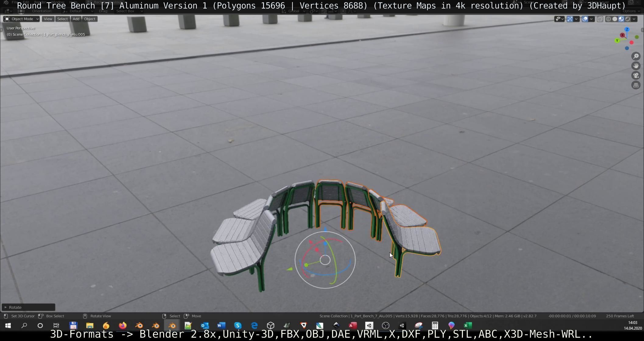Open the overlays options dropdown arrow
The width and height of the screenshot is (644, 341).
coord(591,19)
